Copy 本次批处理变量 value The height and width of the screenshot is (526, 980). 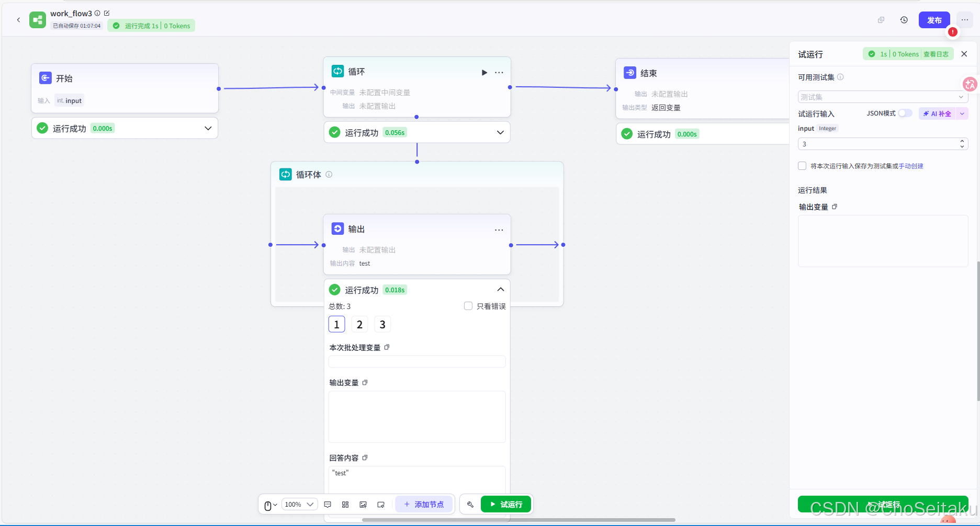pos(387,347)
